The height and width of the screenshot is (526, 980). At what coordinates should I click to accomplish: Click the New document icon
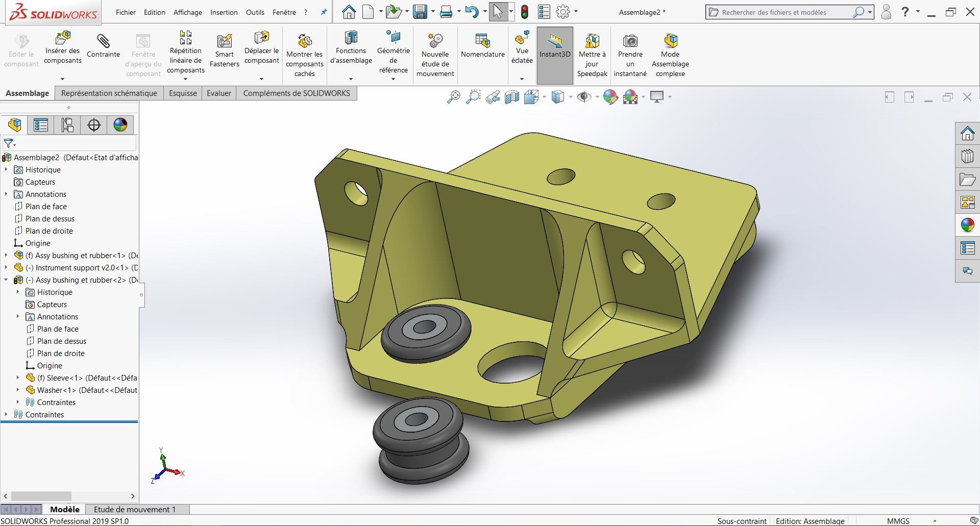(367, 12)
